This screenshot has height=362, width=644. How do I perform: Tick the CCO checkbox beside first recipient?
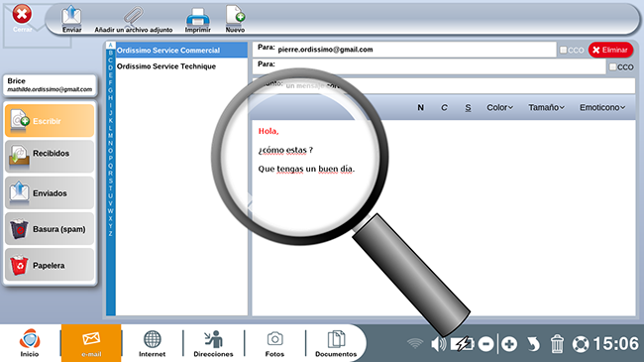[563, 50]
